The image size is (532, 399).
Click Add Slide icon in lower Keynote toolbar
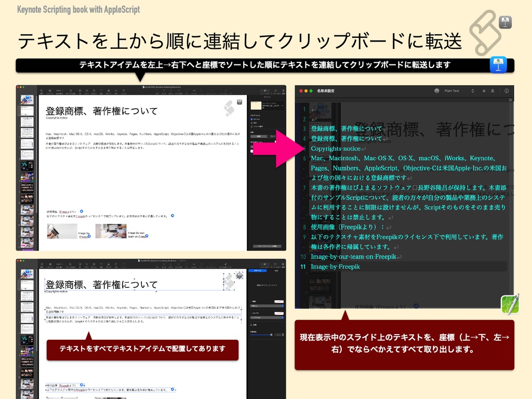click(70, 264)
